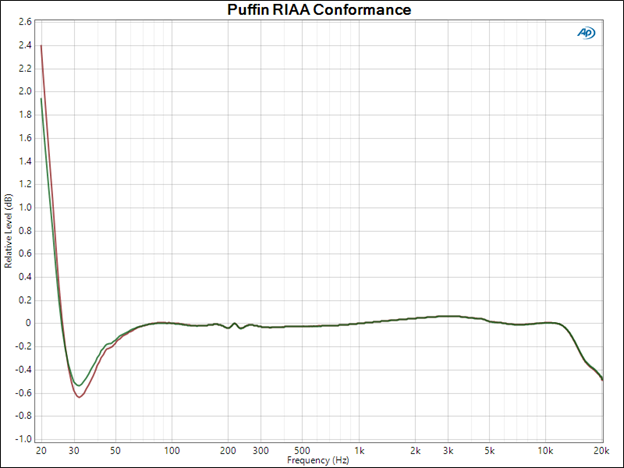Image resolution: width=624 pixels, height=468 pixels.
Task: Click the -0.4 Y-axis tick label
Action: coord(23,370)
